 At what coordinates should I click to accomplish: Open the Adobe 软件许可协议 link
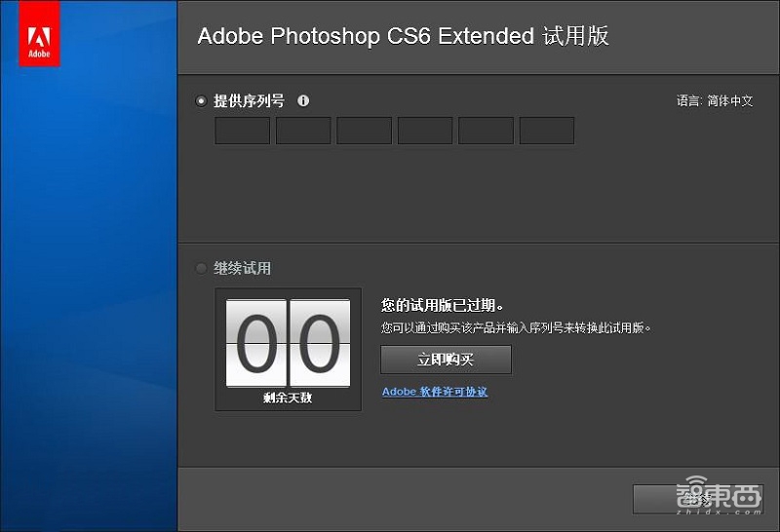[435, 392]
